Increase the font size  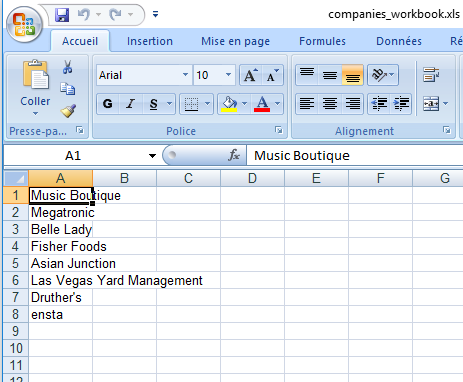coord(251,75)
